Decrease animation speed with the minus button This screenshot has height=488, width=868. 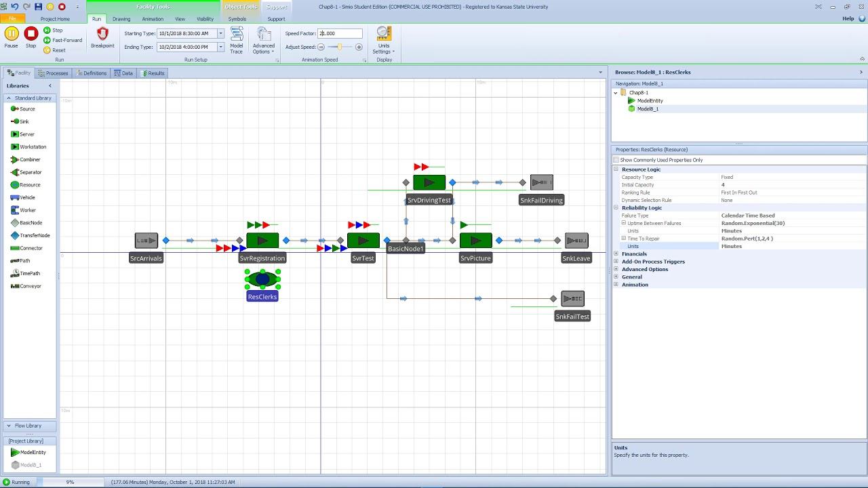(x=321, y=47)
